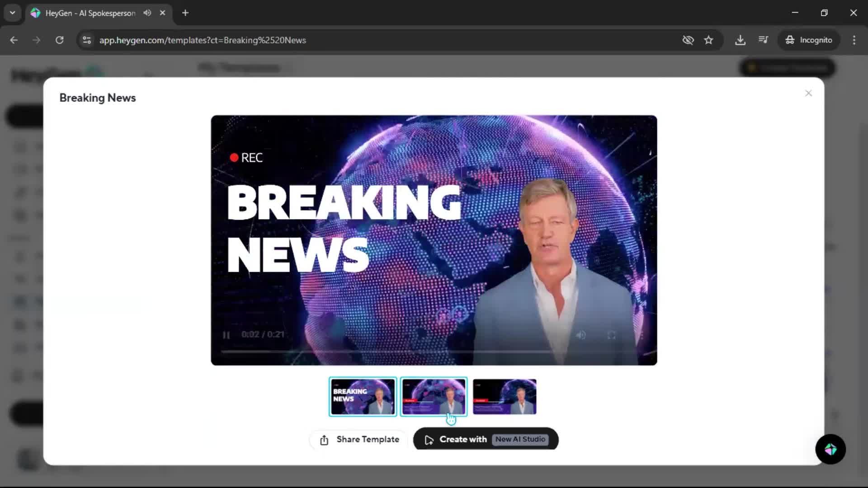Mute the HeyGen tab audio icon
868x488 pixels.
click(x=147, y=13)
